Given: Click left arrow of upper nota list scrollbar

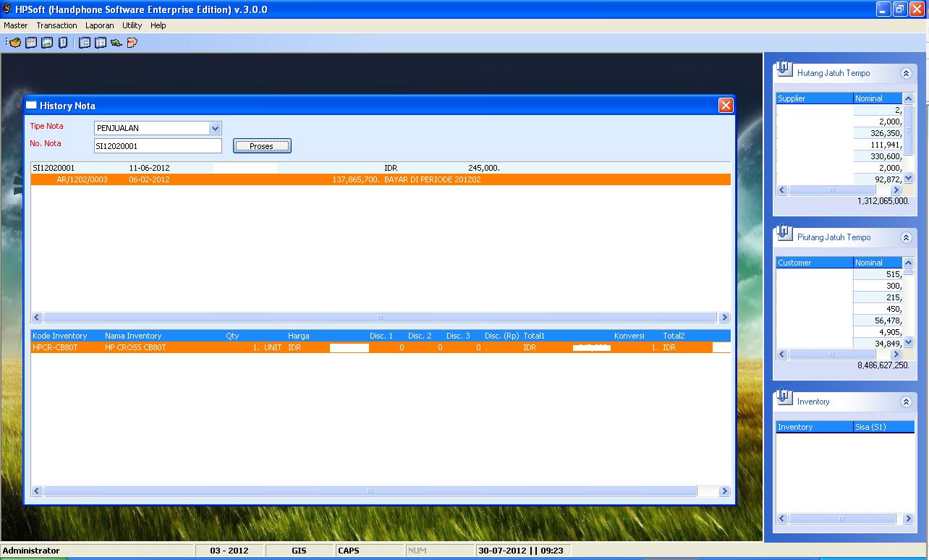Looking at the screenshot, I should (x=37, y=318).
